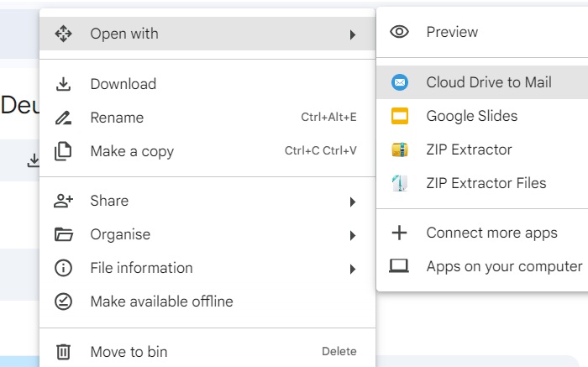The width and height of the screenshot is (588, 367).
Task: Click the Preview eye icon
Action: 399,32
